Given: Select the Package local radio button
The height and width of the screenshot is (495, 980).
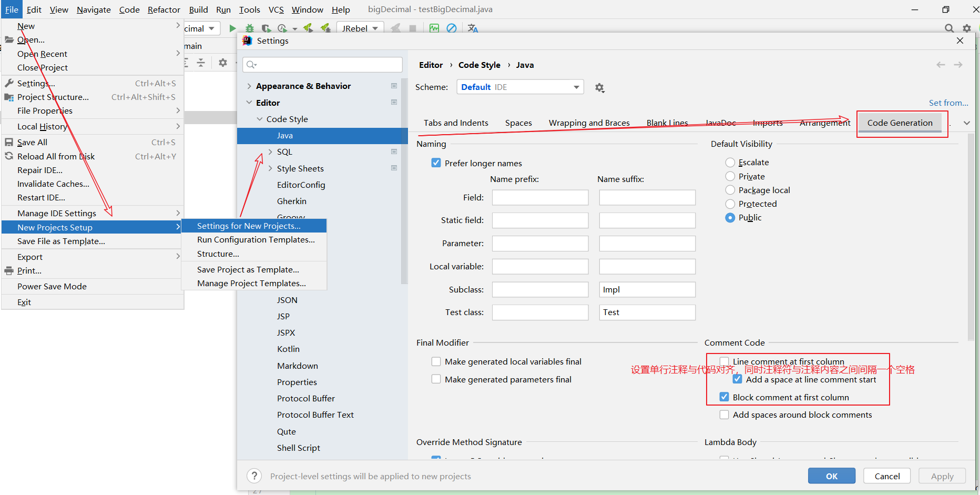Looking at the screenshot, I should pos(730,190).
